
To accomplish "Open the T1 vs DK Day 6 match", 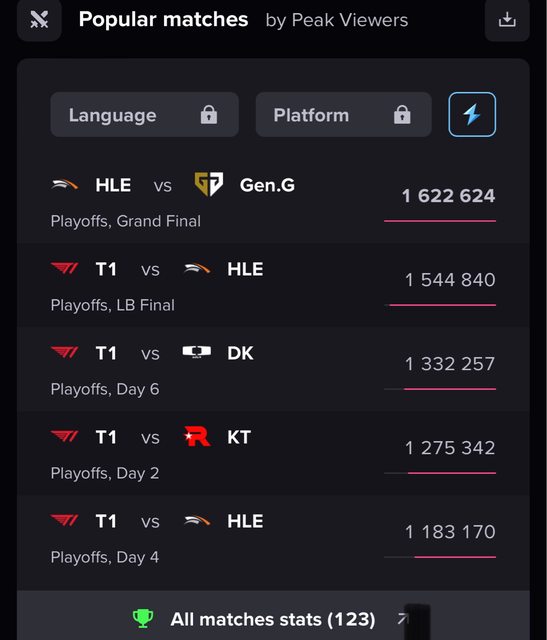I will [274, 369].
